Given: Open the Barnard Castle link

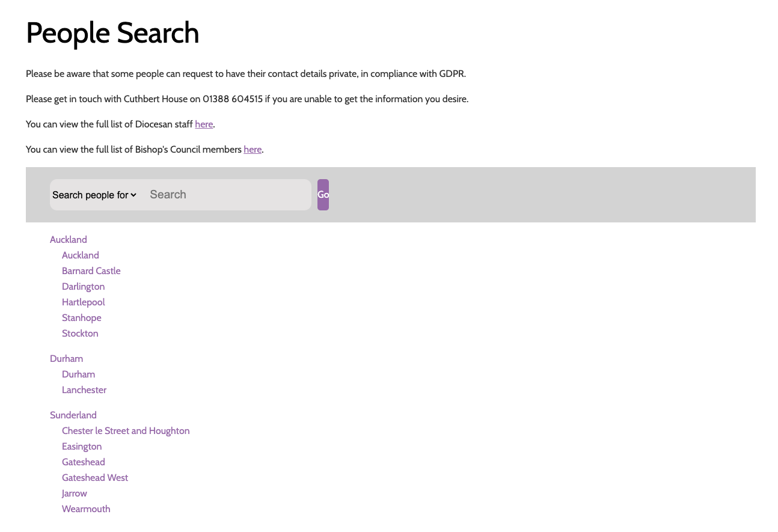Looking at the screenshot, I should pyautogui.click(x=91, y=271).
